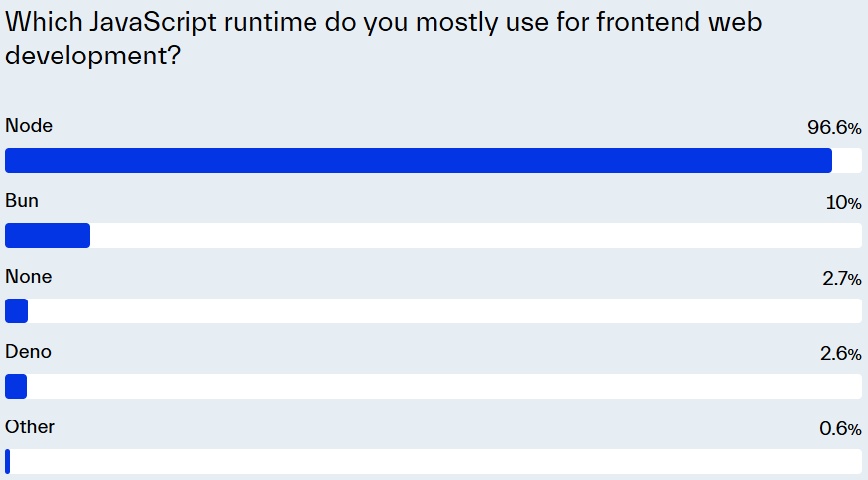868x480 pixels.
Task: Click the survey question heading text
Action: 383,39
